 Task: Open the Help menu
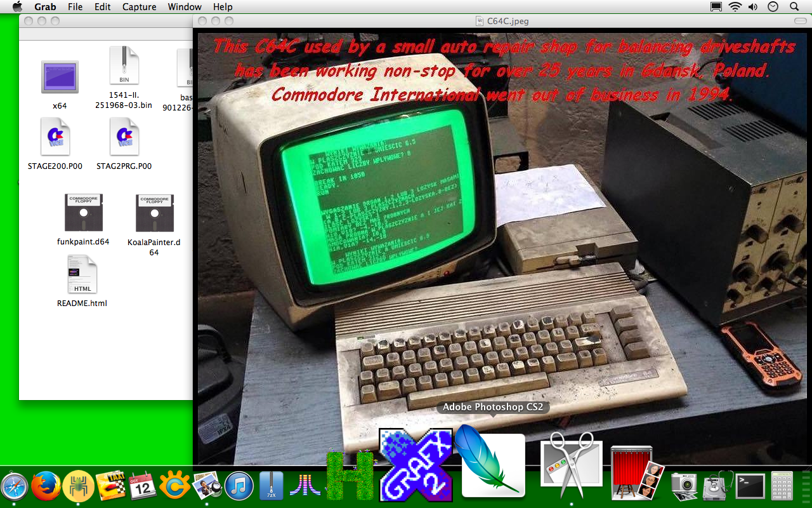tap(223, 7)
